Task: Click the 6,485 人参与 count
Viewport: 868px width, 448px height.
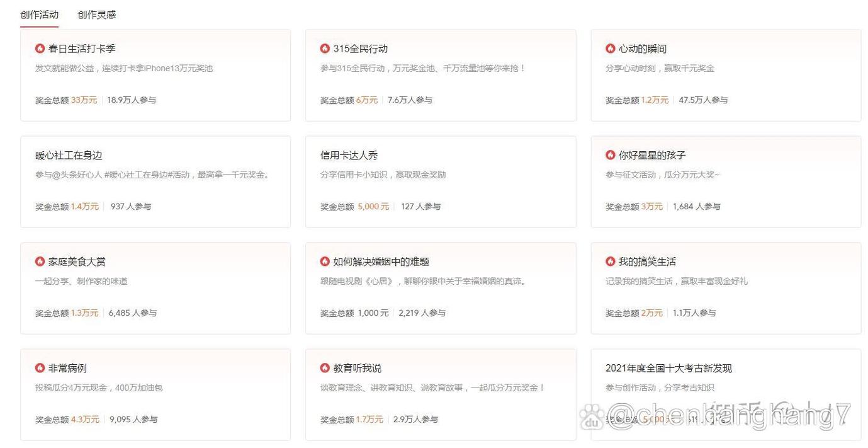Action: point(133,313)
